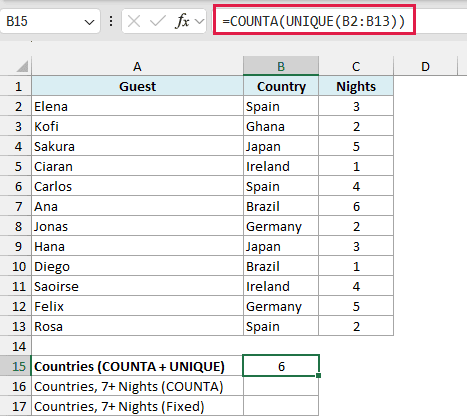The width and height of the screenshot is (467, 416).
Task: Open Insert Function with the fx icon
Action: (182, 22)
